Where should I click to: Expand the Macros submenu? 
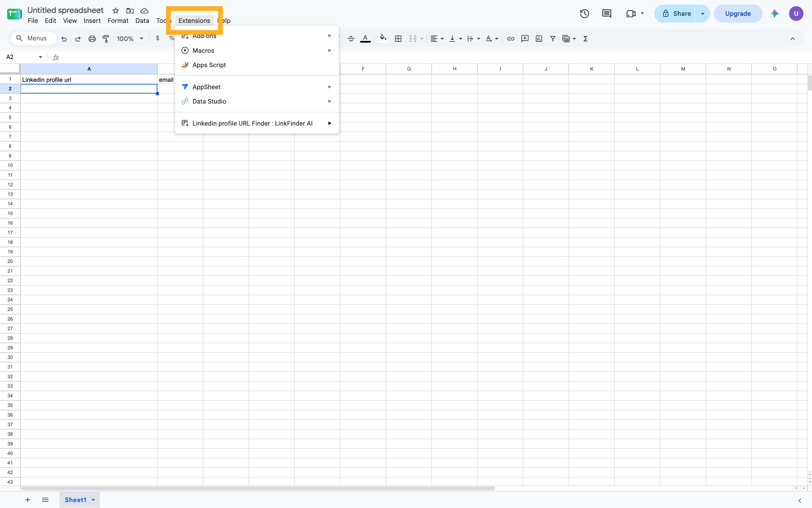[x=257, y=50]
